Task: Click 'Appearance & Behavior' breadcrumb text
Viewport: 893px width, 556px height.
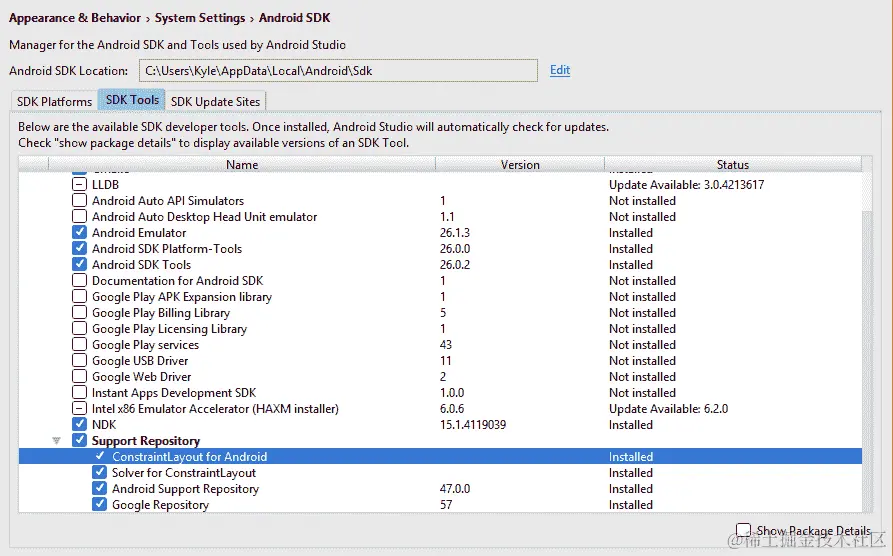Action: (75, 18)
